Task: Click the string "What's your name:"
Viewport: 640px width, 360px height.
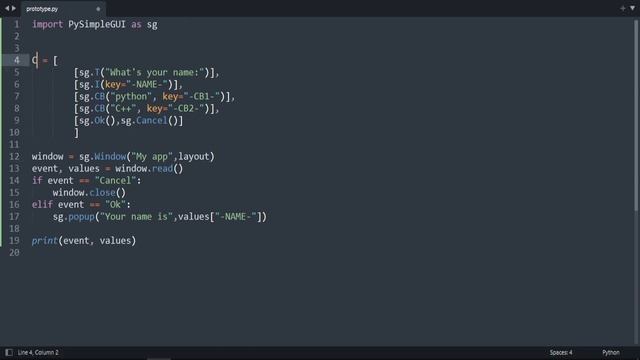Action: (154, 73)
